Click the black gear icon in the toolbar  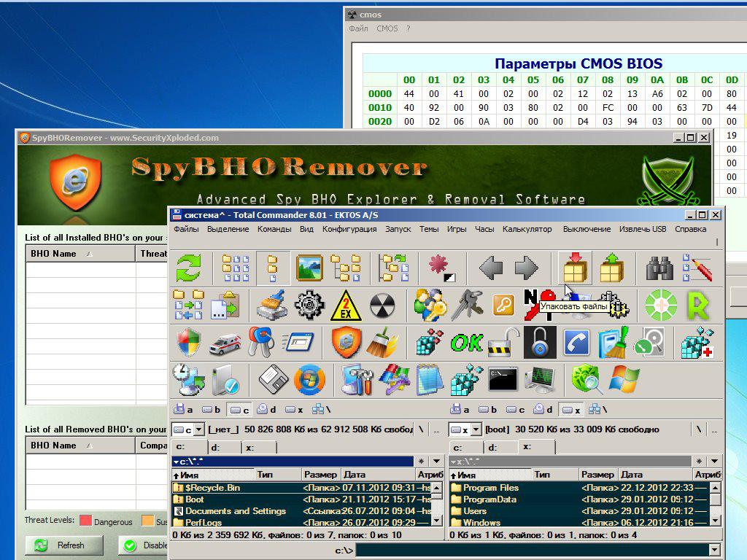309,305
